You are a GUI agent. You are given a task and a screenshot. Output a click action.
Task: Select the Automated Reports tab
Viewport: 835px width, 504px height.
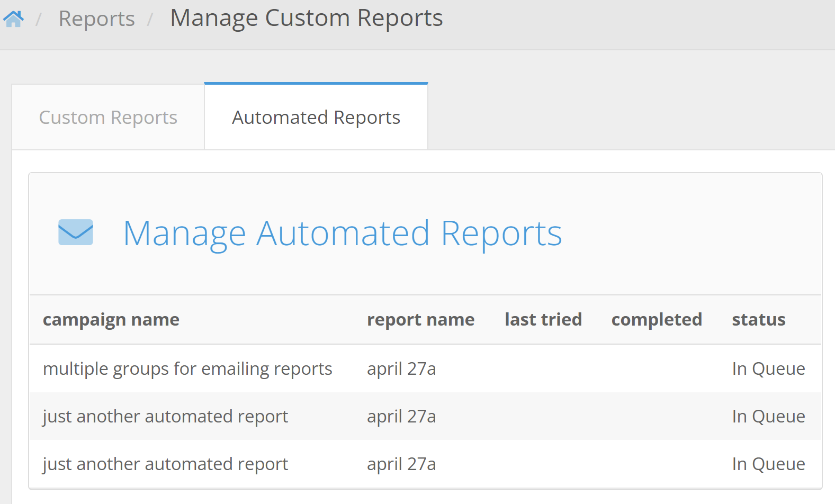pyautogui.click(x=316, y=118)
